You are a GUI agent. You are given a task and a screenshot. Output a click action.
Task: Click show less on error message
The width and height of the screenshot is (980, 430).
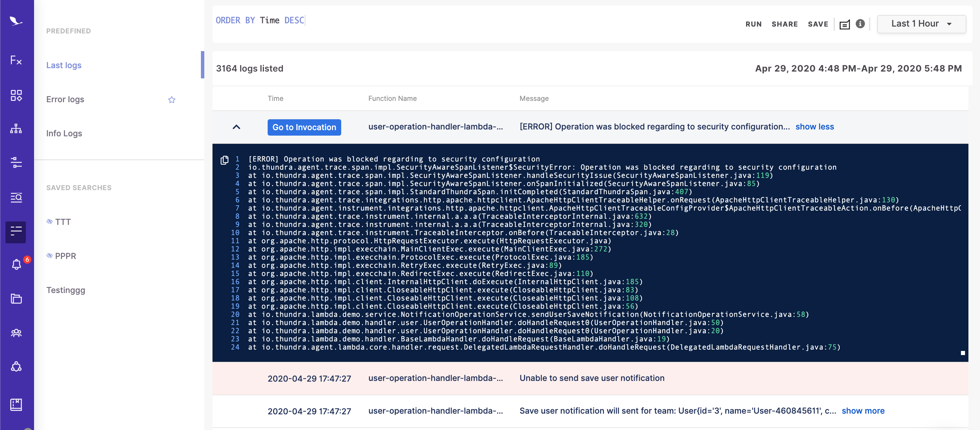[x=815, y=127]
